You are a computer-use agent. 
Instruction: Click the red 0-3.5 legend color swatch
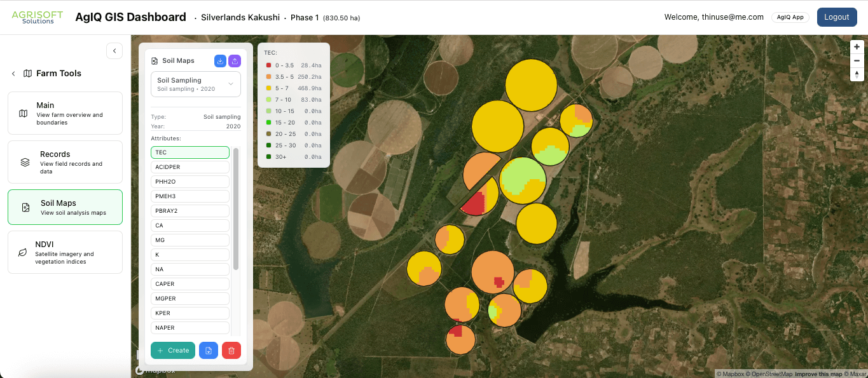point(270,65)
